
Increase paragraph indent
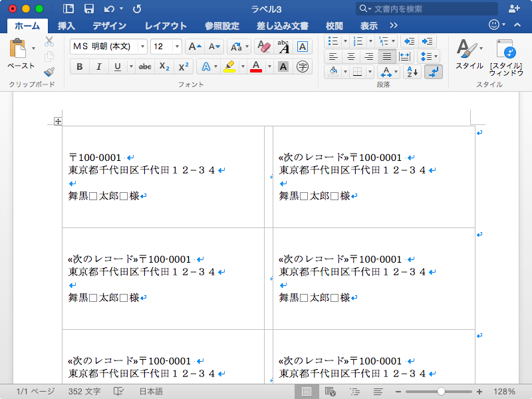pos(427,41)
